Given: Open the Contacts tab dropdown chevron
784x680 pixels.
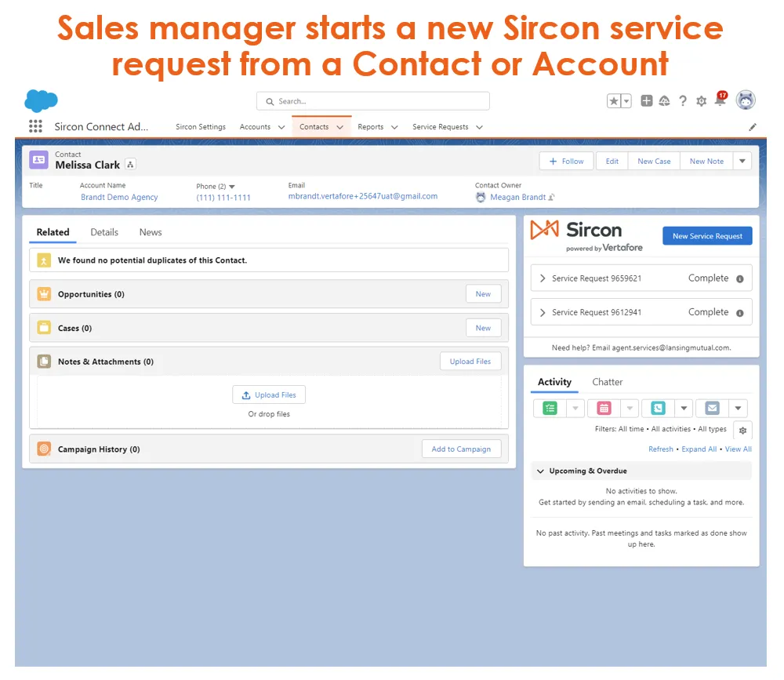Looking at the screenshot, I should (340, 127).
